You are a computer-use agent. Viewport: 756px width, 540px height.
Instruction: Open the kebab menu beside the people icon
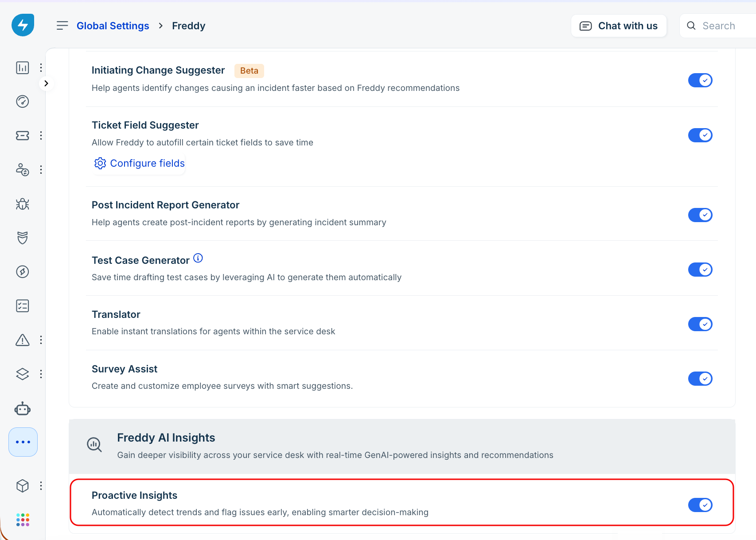point(41,169)
